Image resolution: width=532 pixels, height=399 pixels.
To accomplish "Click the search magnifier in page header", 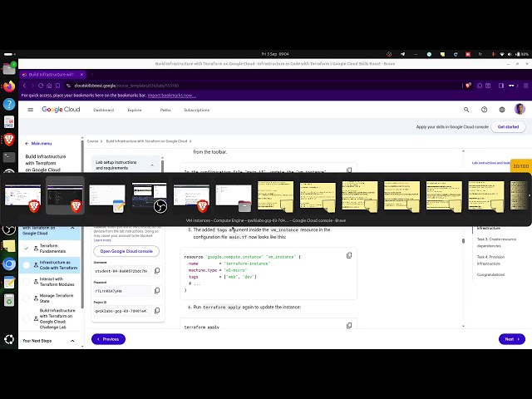I will (466, 110).
